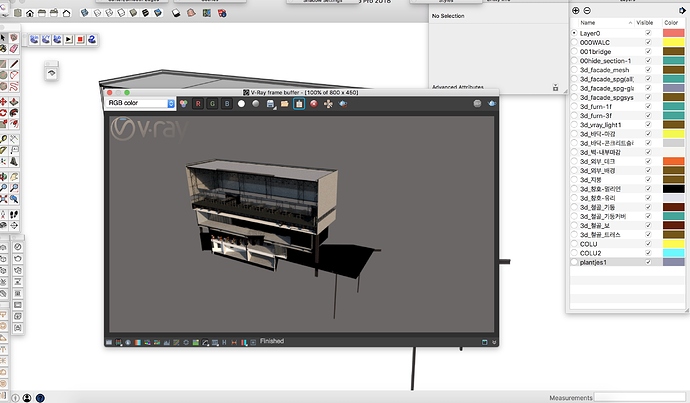
Task: Click floating toolbar curved-arrow icon
Action: pos(51,73)
